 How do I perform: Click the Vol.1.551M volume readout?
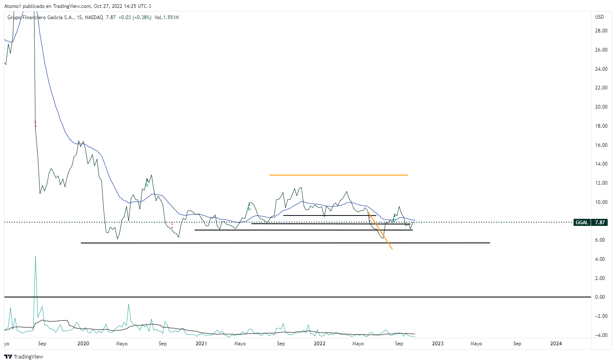pyautogui.click(x=166, y=17)
